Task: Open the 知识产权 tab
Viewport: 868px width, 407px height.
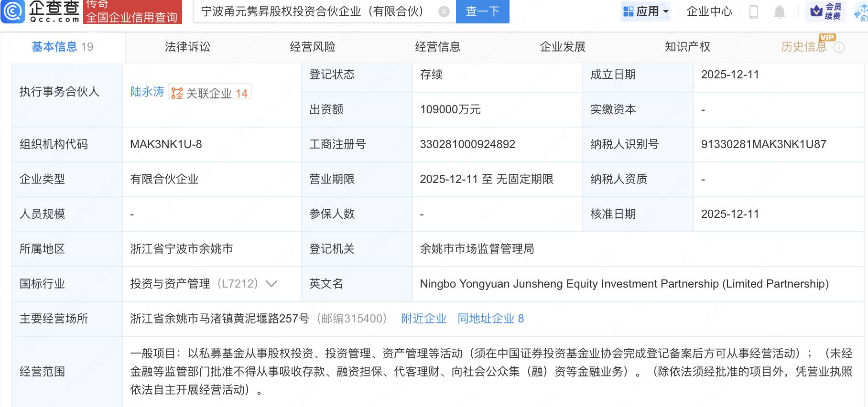Action: tap(687, 47)
